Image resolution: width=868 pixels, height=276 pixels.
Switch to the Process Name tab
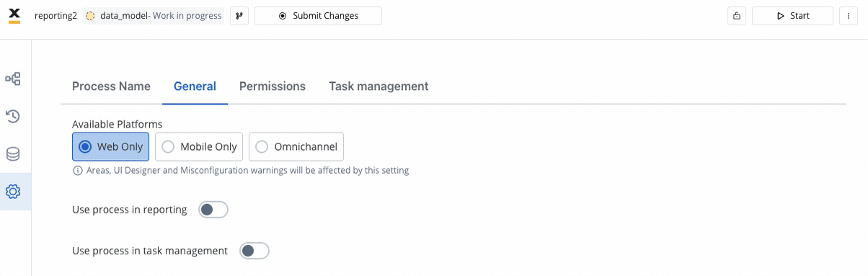(111, 86)
